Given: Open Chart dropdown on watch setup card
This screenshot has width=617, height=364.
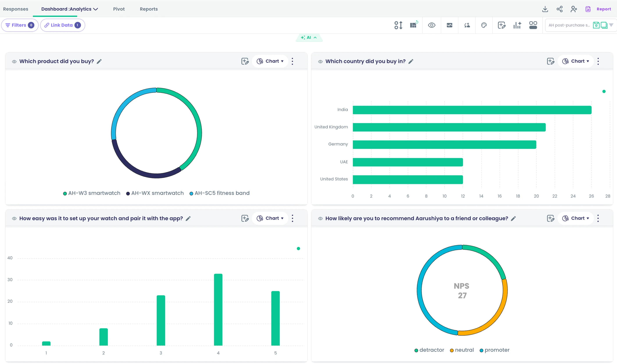Looking at the screenshot, I should [x=270, y=218].
